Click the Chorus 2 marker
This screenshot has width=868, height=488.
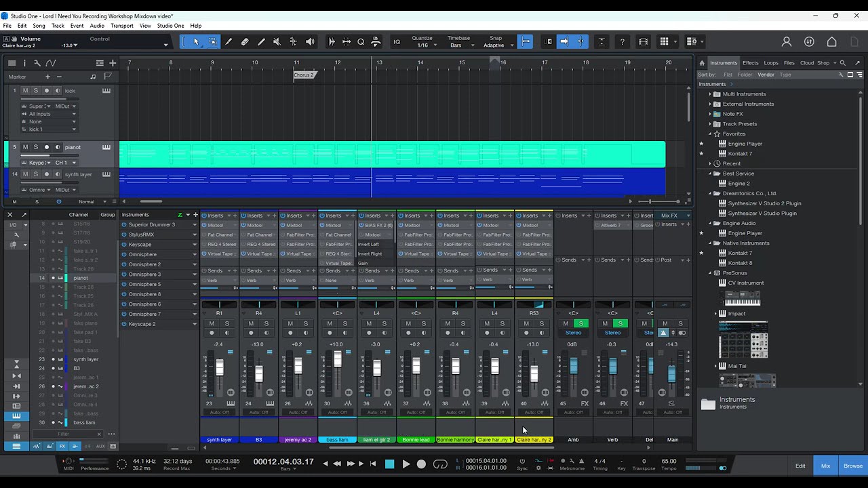305,75
